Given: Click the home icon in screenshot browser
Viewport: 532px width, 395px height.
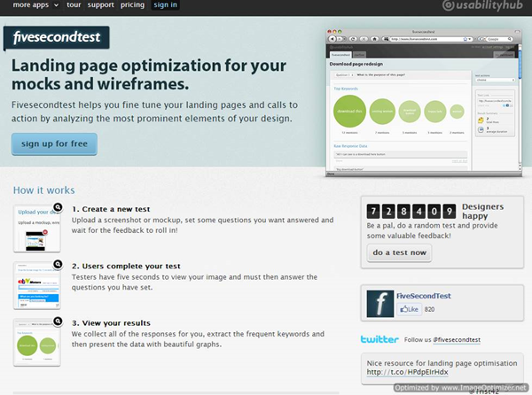Looking at the screenshot, I should [x=374, y=39].
